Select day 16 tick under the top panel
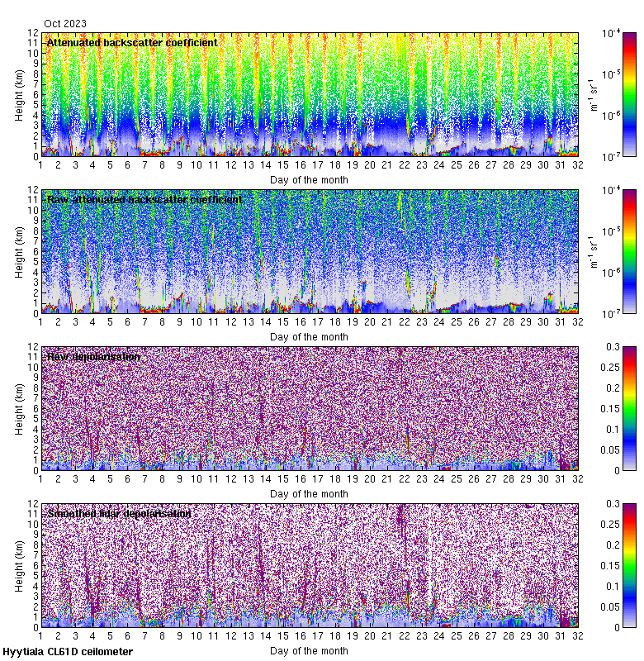 tap(301, 165)
